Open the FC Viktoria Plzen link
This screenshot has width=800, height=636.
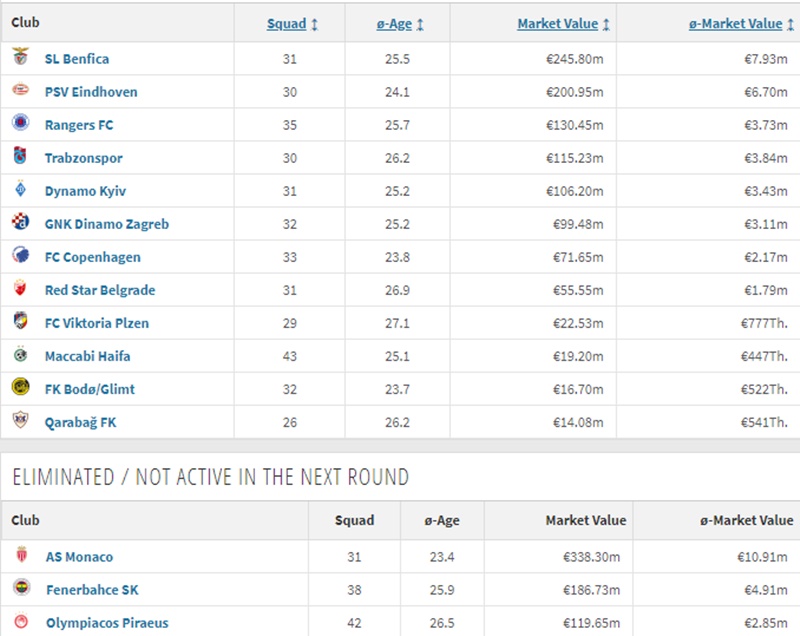[x=96, y=323]
